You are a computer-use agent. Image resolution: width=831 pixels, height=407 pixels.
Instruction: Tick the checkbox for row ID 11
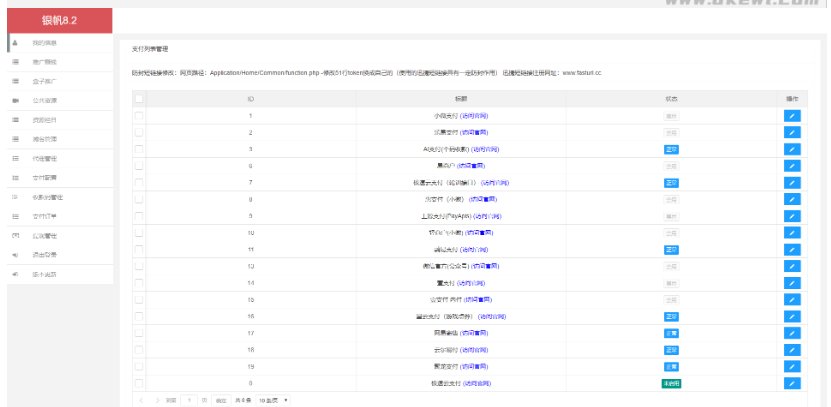coord(139,249)
